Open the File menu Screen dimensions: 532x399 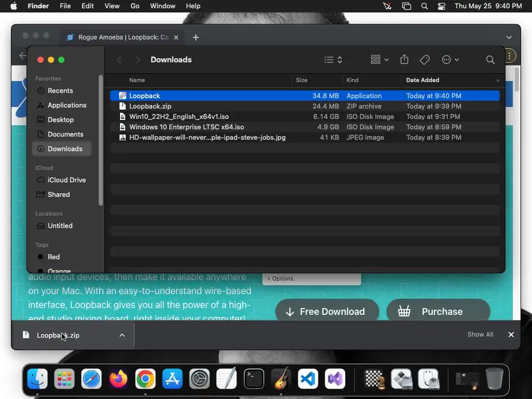(65, 6)
